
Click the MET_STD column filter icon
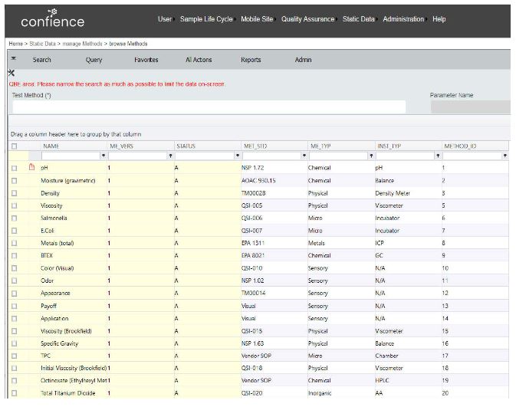click(x=303, y=156)
